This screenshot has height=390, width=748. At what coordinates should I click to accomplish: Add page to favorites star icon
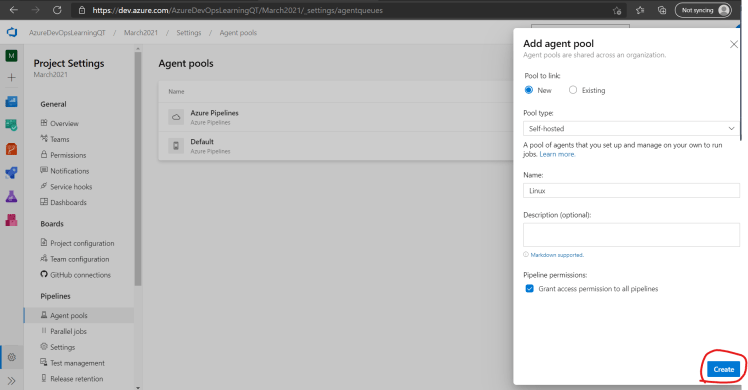tap(617, 10)
